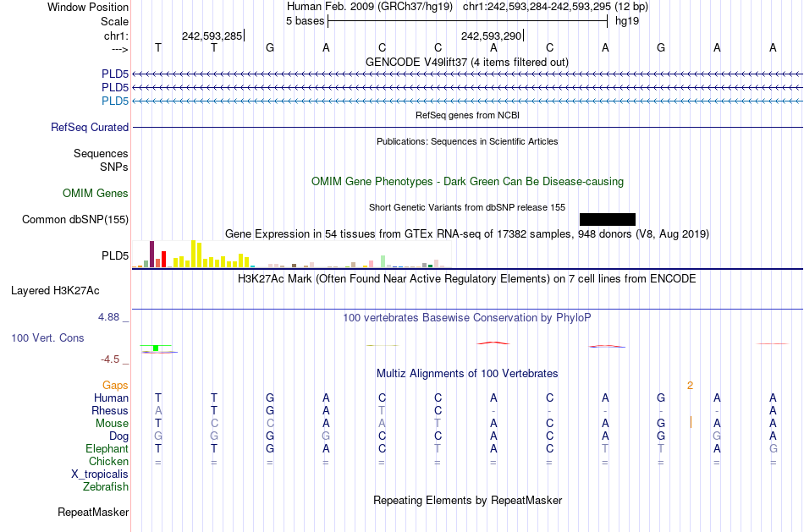This screenshot has width=804, height=532.
Task: Click the 'hg19' label after scale bar
Action: pos(627,21)
